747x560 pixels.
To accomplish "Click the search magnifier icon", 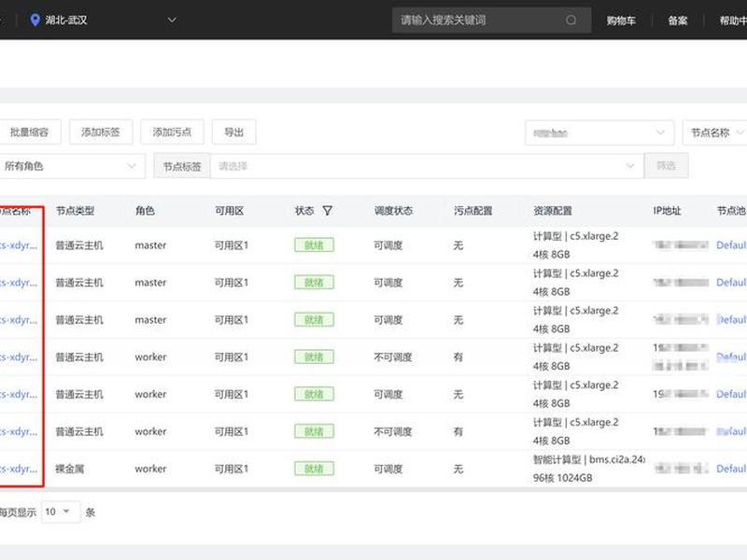I will [x=571, y=20].
